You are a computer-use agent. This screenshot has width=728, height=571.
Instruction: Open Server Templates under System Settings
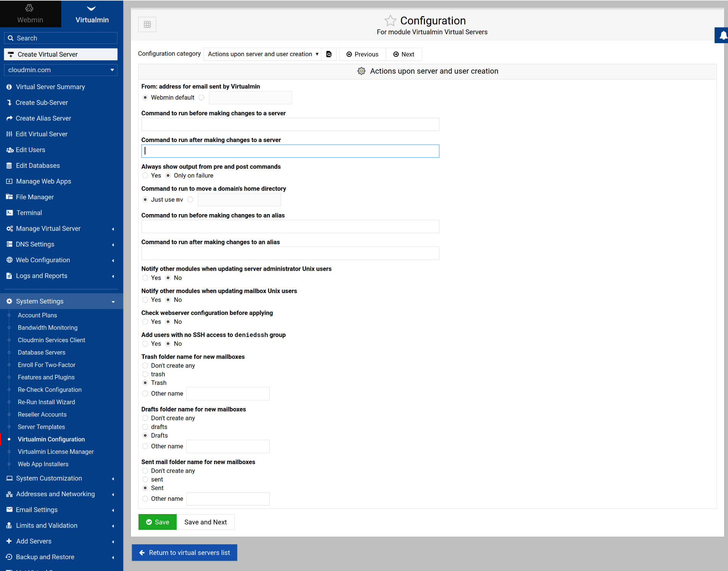(41, 427)
